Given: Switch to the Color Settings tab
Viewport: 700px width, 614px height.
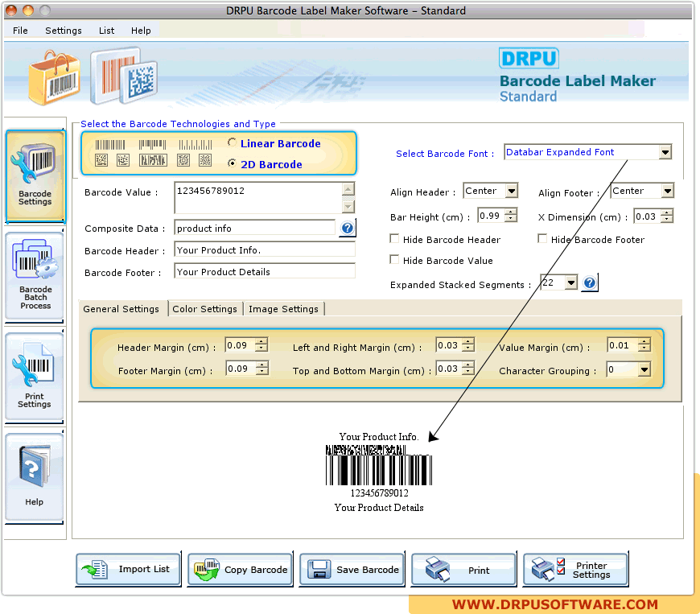Looking at the screenshot, I should point(204,309).
